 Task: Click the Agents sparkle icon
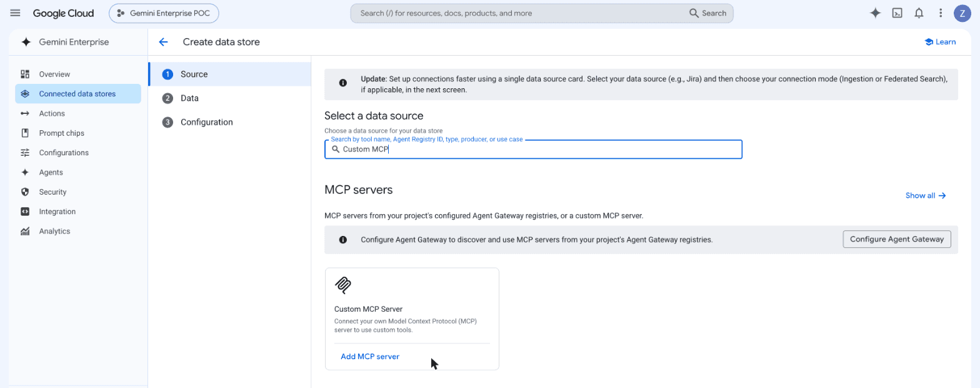coord(25,172)
